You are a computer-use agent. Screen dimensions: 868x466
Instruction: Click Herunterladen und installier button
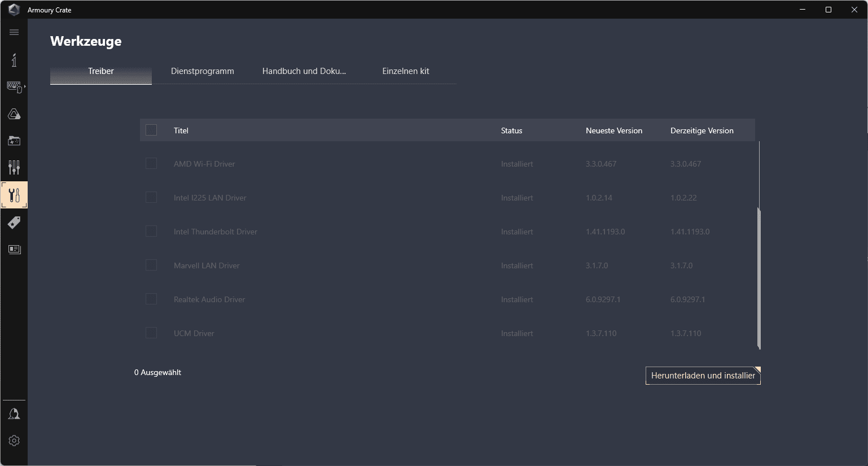pos(703,376)
